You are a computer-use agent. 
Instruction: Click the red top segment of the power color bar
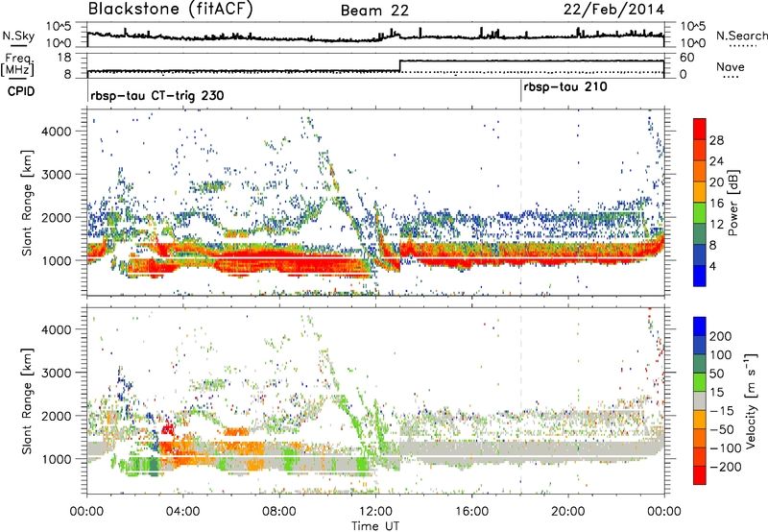[x=700, y=129]
